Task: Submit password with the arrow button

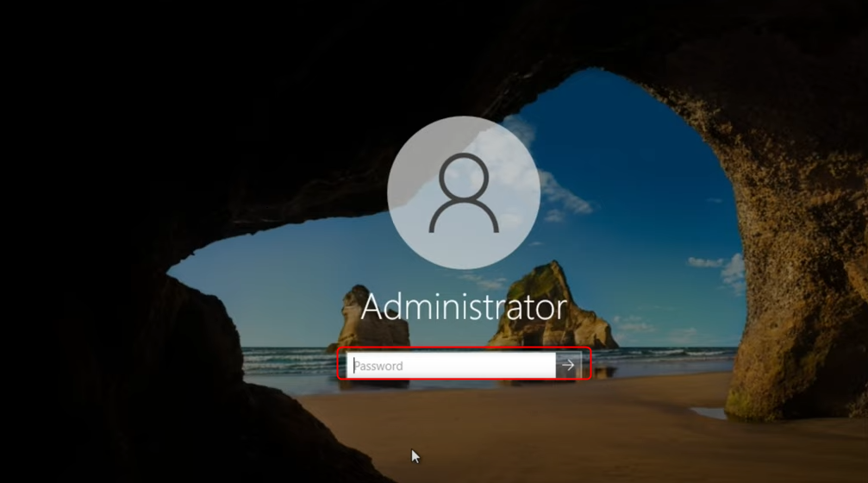Action: click(569, 365)
